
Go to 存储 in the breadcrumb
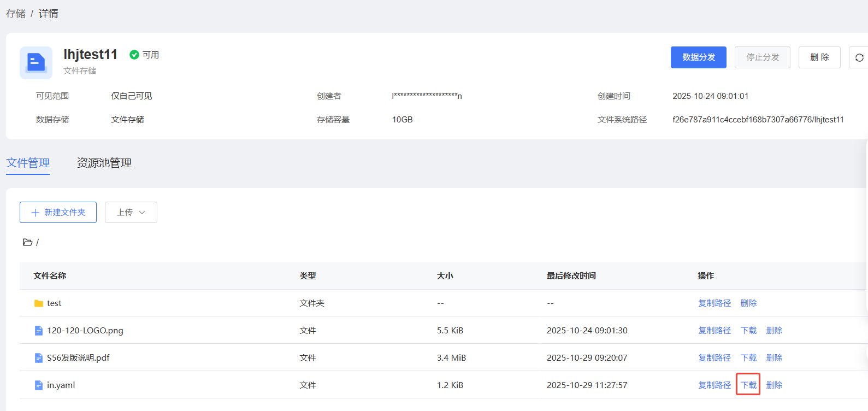[x=16, y=14]
